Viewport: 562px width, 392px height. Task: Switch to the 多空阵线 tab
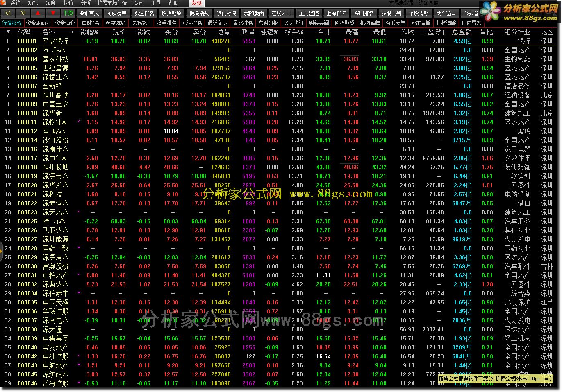(x=116, y=23)
